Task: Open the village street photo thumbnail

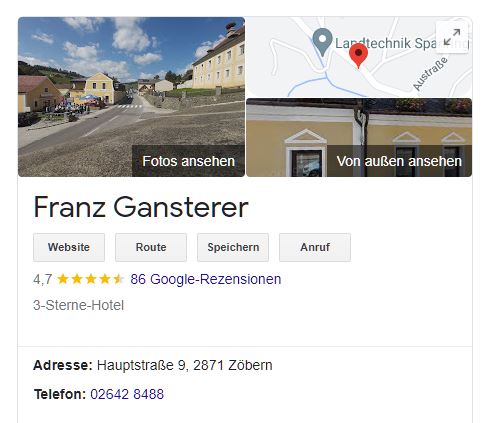Action: pyautogui.click(x=131, y=97)
